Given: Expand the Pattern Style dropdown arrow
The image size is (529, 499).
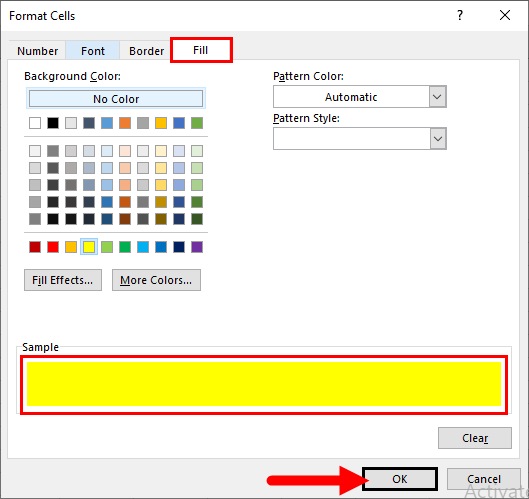Looking at the screenshot, I should pos(438,139).
